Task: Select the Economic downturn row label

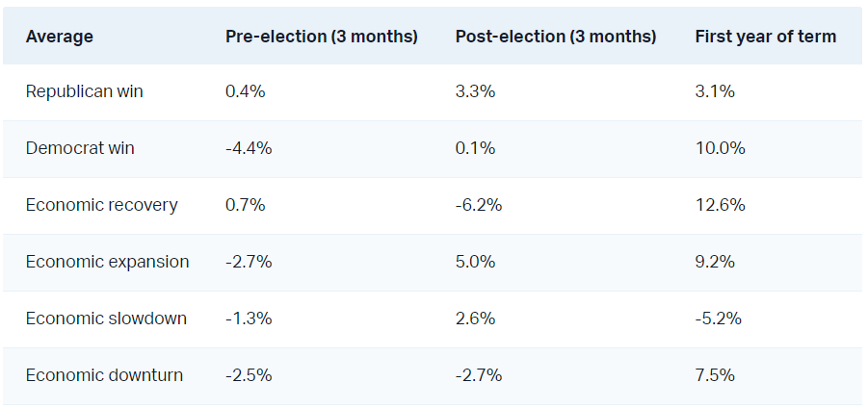Action: (x=104, y=375)
